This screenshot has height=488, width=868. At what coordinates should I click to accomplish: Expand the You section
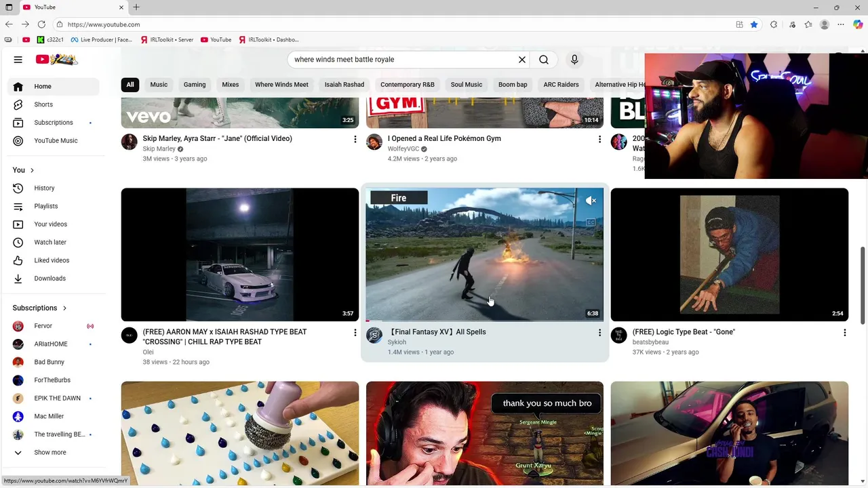tap(23, 170)
